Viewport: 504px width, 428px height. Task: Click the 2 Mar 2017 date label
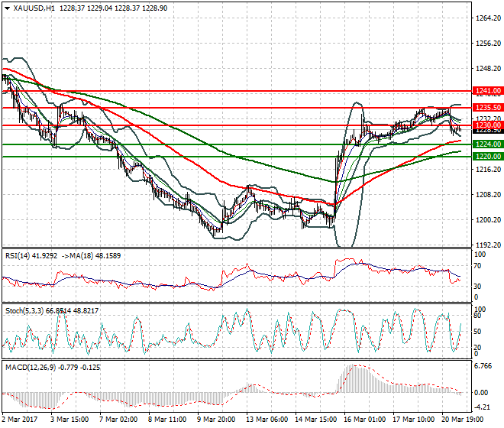point(20,420)
